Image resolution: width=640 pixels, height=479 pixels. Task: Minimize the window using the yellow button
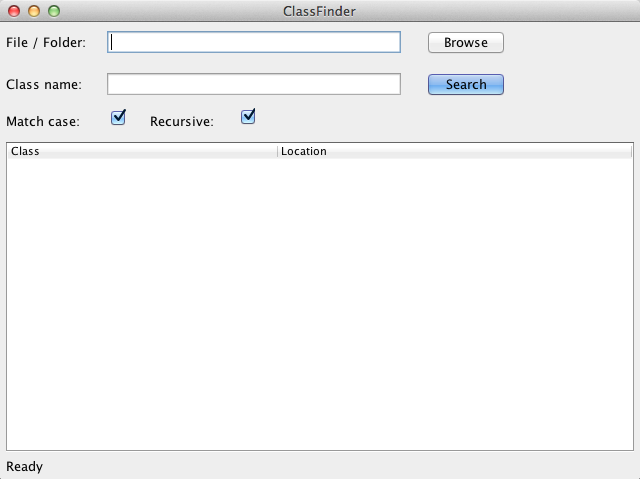tap(34, 11)
